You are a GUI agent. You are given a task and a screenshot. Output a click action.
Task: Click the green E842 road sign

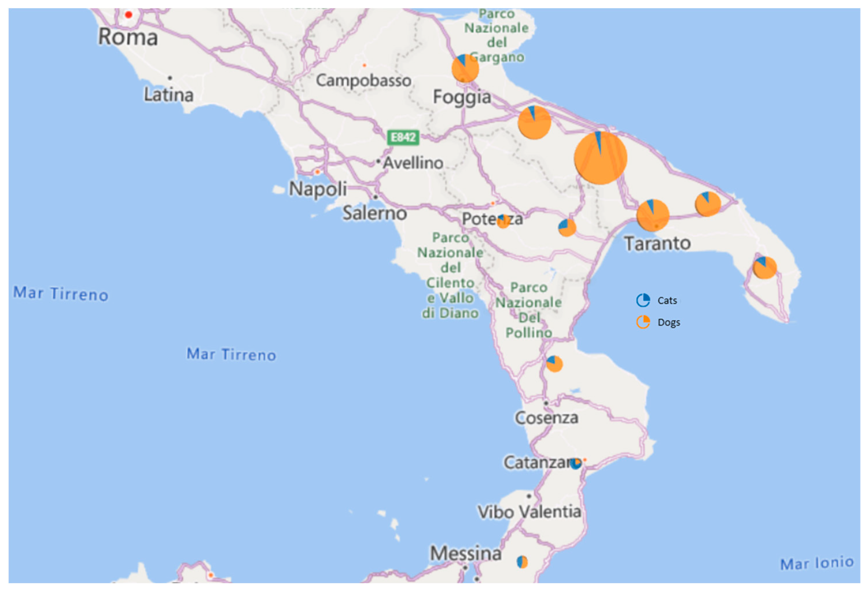point(403,137)
